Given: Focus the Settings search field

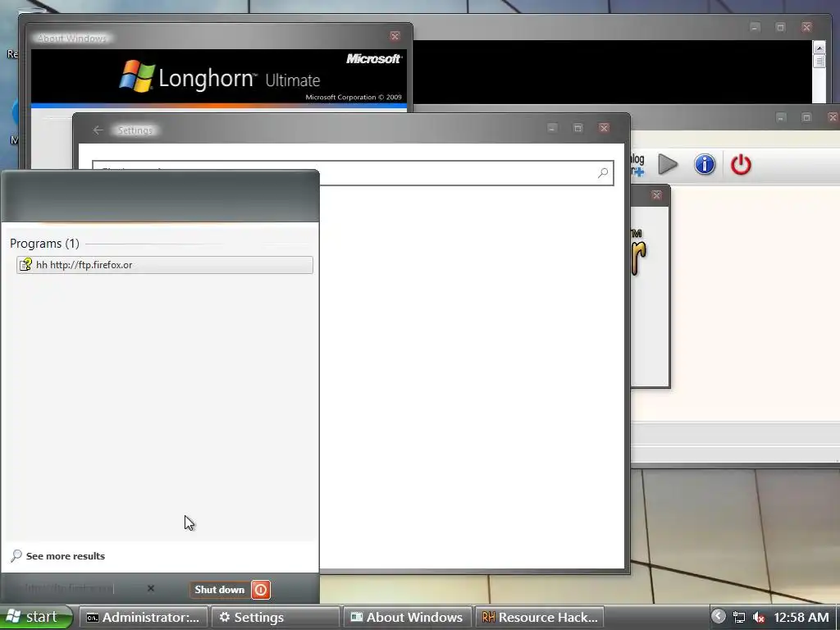Looking at the screenshot, I should click(353, 173).
